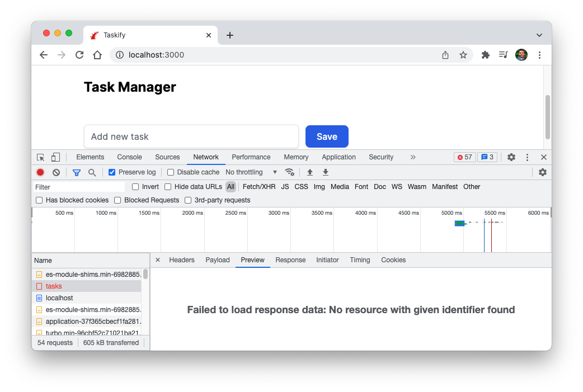Viewport: 583px width, 392px height.
Task: Click the network conditions icon
Action: click(x=290, y=172)
